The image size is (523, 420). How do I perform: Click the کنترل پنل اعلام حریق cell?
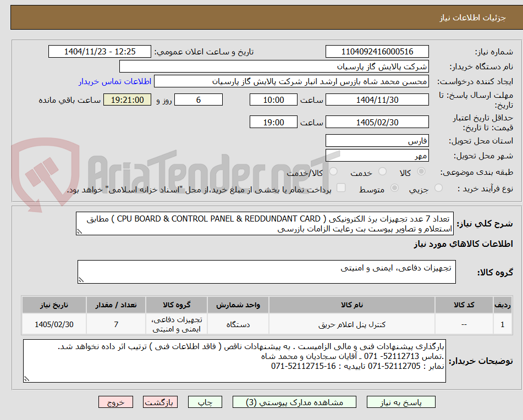(352, 324)
